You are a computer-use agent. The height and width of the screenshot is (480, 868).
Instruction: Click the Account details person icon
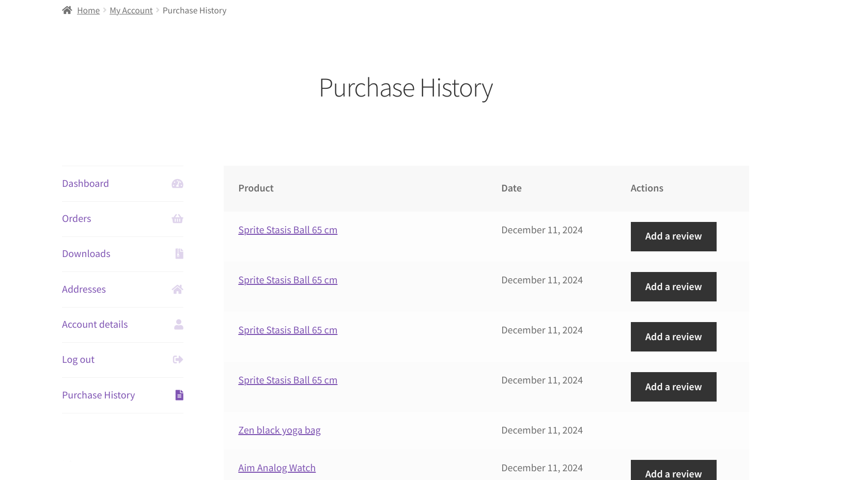[179, 325]
